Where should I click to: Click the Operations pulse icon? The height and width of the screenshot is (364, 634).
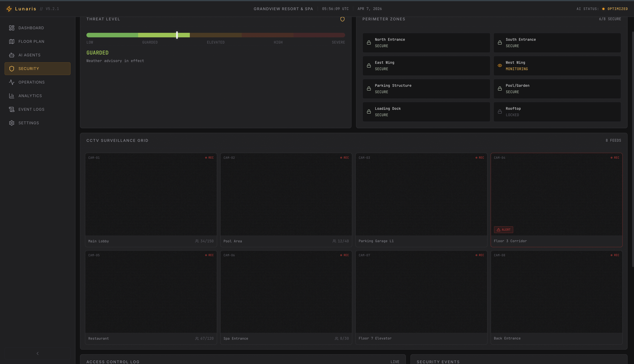[x=12, y=82]
